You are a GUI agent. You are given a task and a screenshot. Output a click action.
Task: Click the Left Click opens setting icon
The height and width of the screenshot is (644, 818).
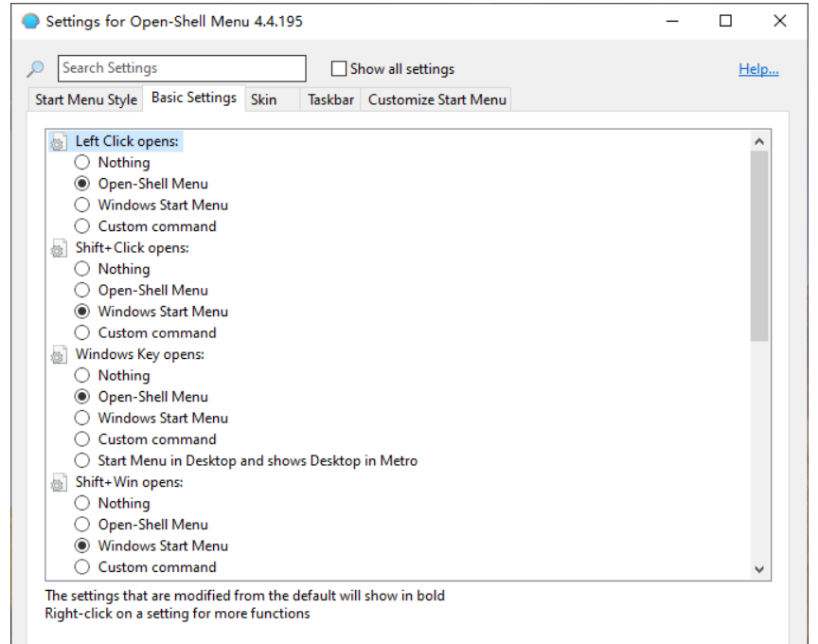[59, 143]
